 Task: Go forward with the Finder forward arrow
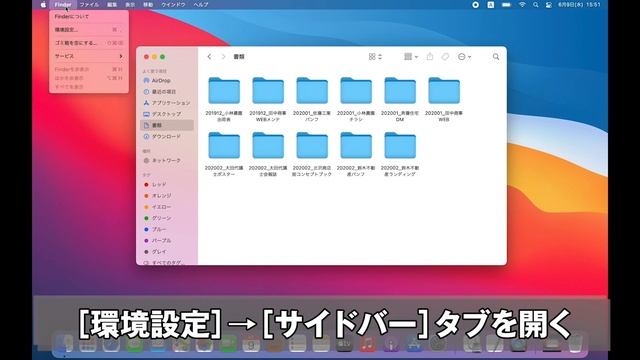(223, 57)
